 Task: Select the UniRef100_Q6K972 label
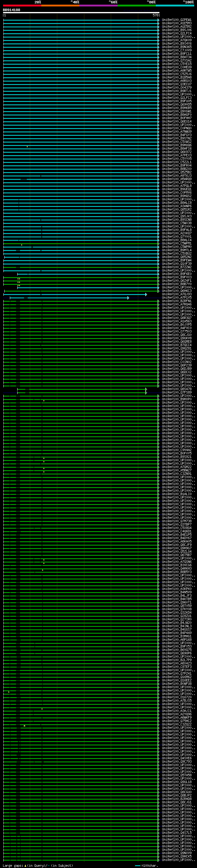pos(176,152)
